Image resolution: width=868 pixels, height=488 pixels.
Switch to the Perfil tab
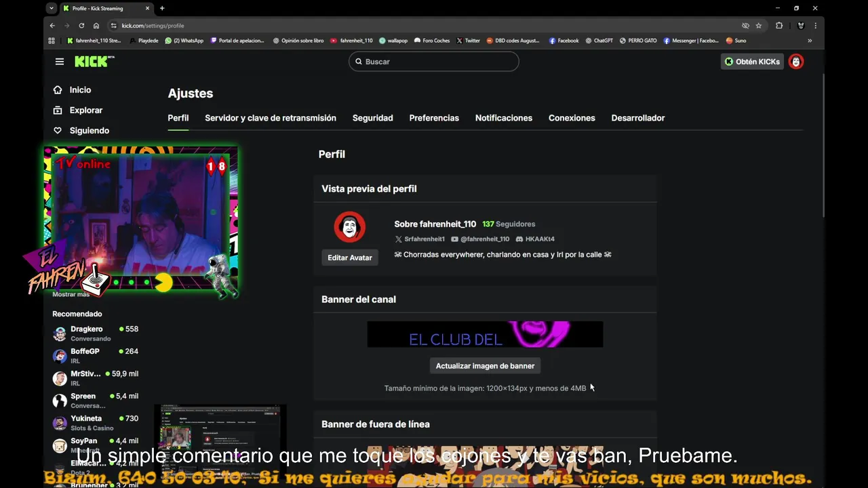click(178, 118)
